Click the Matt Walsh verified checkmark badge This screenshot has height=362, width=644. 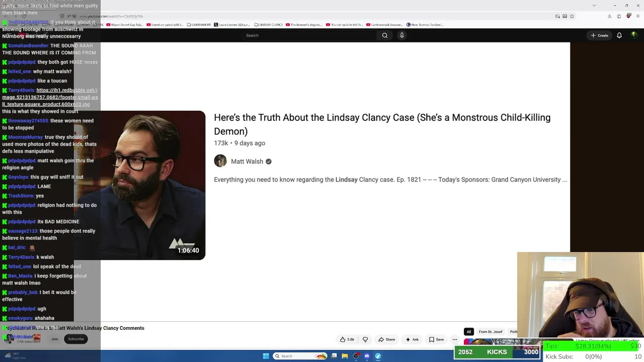(269, 161)
